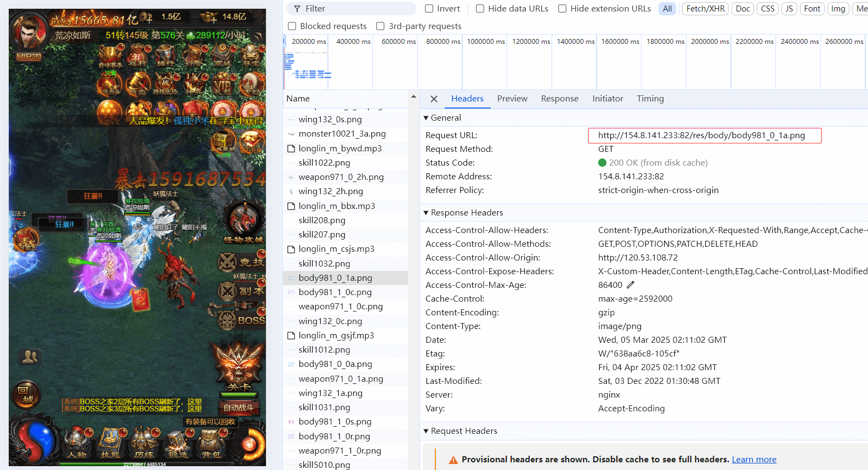The width and height of the screenshot is (868, 470).
Task: Filter requests by CSS type
Action: click(x=768, y=9)
